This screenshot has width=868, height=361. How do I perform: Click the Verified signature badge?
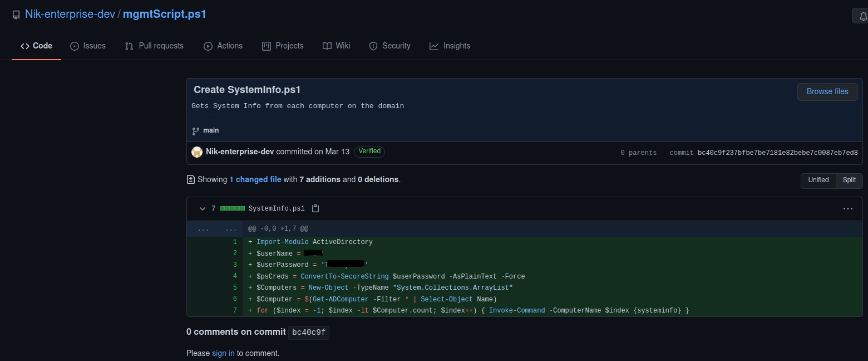point(369,152)
